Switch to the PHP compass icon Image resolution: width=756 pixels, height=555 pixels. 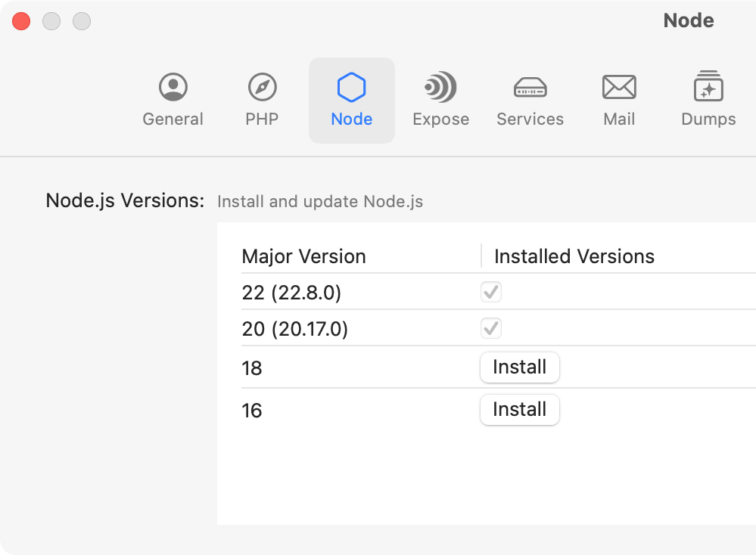pos(262,100)
